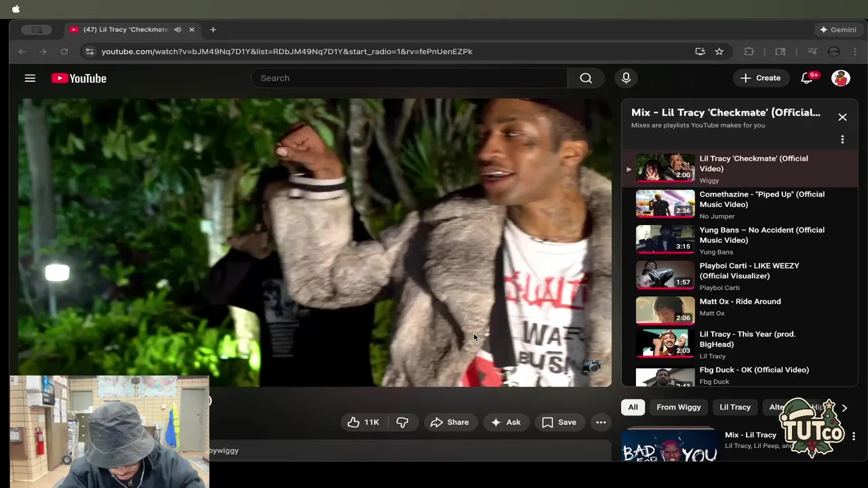Close the Mix playlist panel
The height and width of the screenshot is (488, 868).
842,117
